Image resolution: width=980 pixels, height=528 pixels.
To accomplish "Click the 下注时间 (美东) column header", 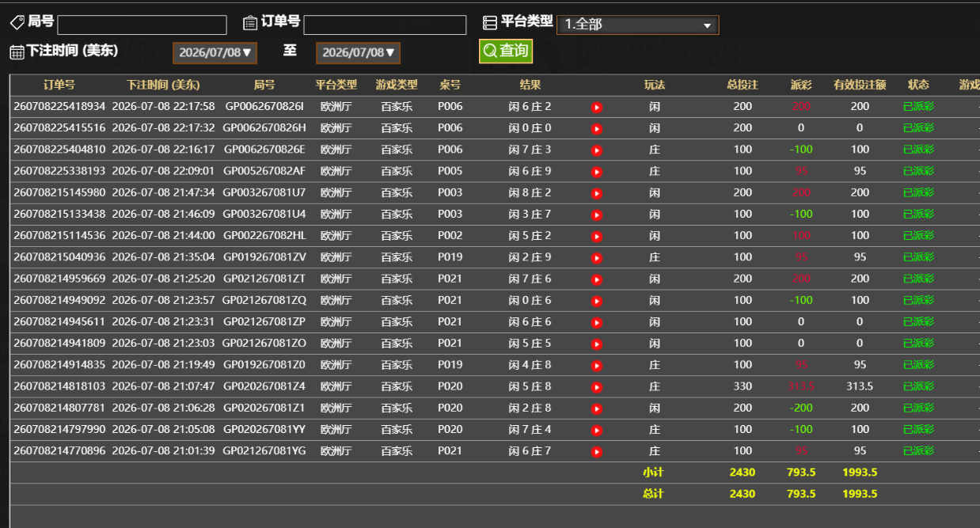I will click(x=163, y=85).
